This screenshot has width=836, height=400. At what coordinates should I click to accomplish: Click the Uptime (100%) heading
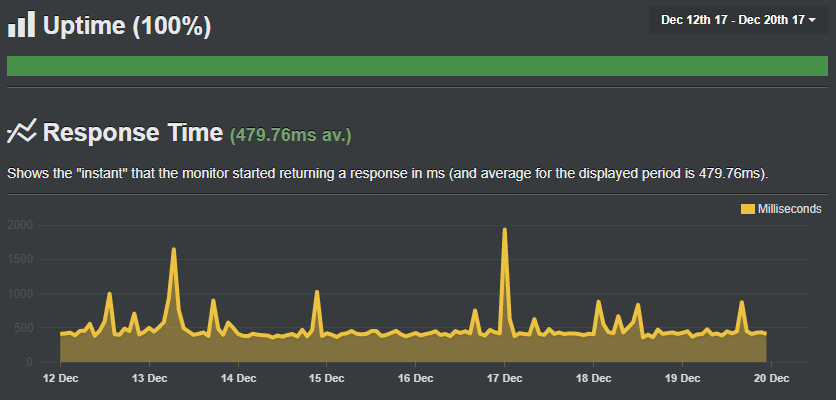tap(126, 26)
